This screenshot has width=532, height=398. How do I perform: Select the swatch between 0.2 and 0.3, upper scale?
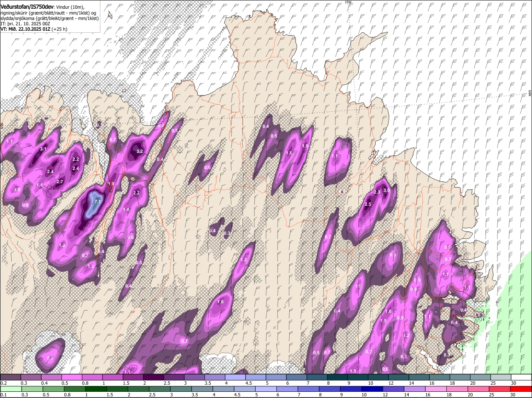coord(12,377)
